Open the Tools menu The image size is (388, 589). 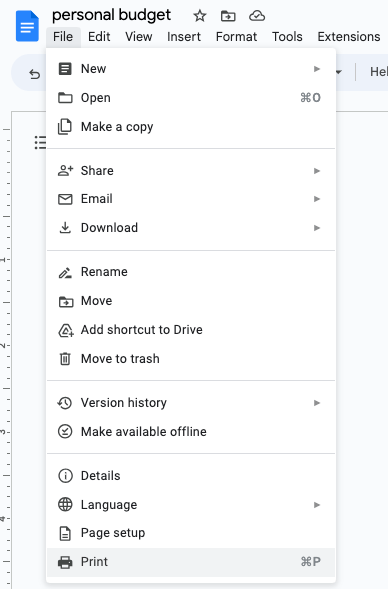[x=287, y=37]
